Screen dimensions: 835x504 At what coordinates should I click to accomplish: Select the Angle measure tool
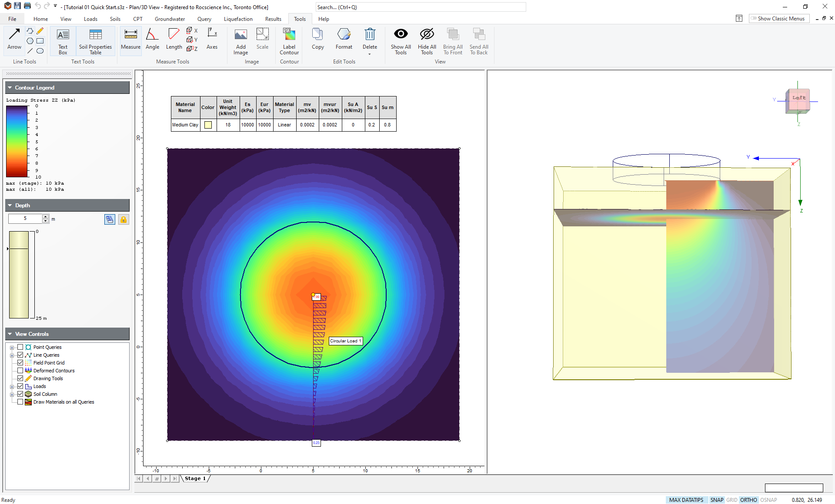[152, 38]
